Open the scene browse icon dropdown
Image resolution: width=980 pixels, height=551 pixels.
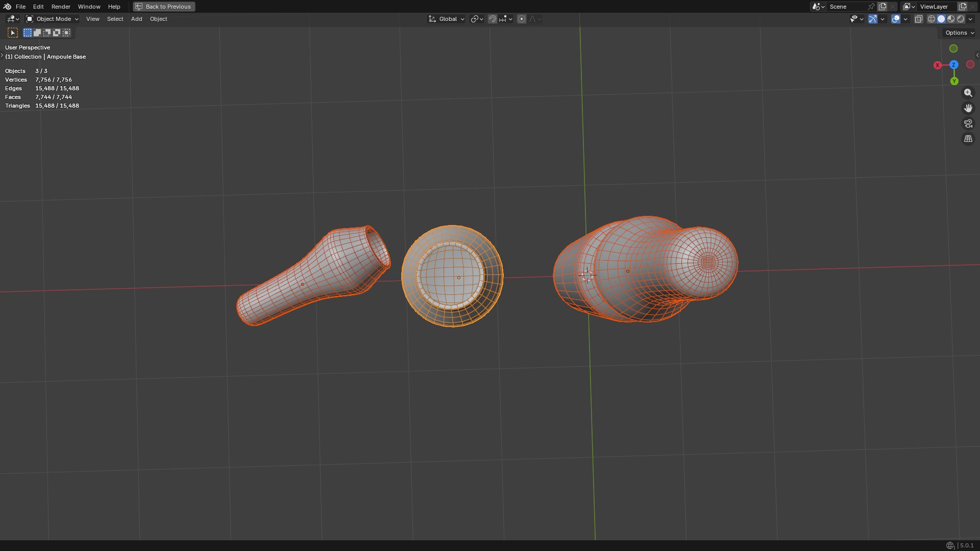coord(818,7)
